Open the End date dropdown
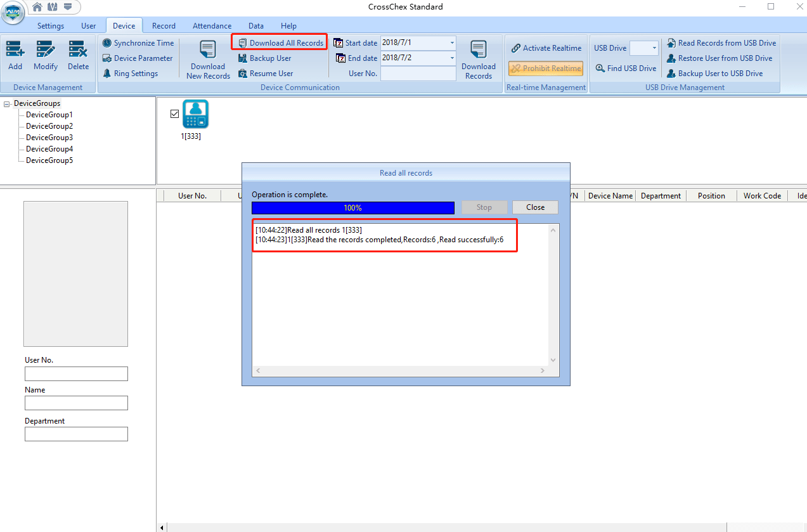The width and height of the screenshot is (807, 532). (x=452, y=58)
